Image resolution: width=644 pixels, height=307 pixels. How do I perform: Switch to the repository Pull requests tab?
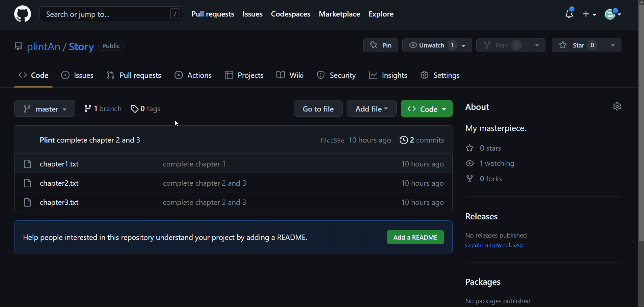point(134,75)
